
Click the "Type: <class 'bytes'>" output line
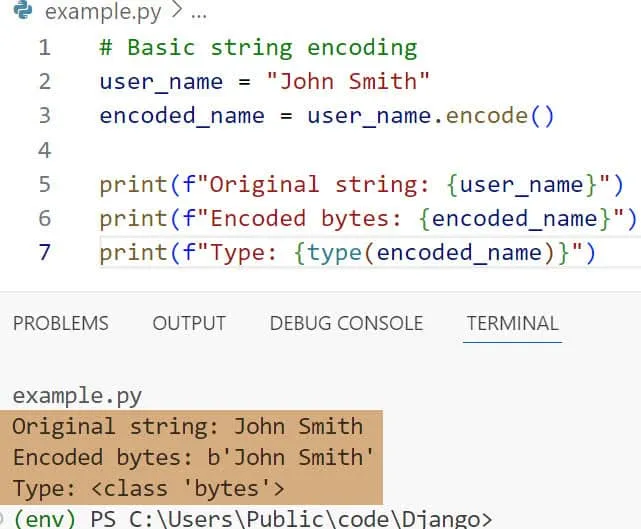148,489
